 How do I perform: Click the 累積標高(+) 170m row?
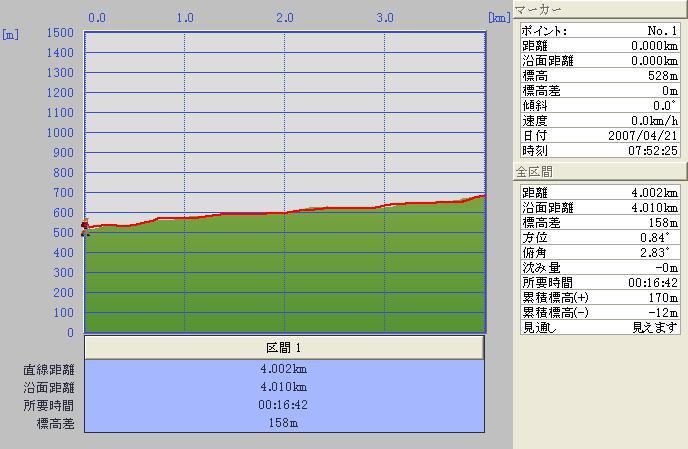[600, 297]
